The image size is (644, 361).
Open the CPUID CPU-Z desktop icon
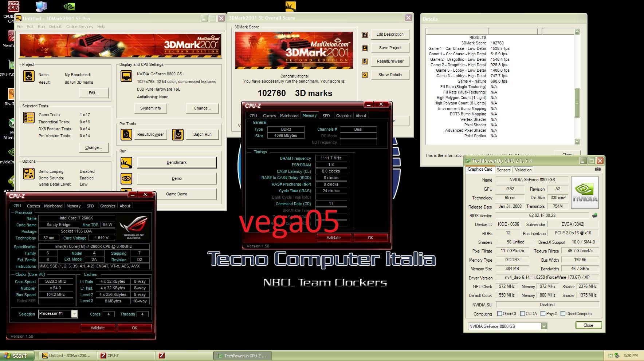click(13, 7)
